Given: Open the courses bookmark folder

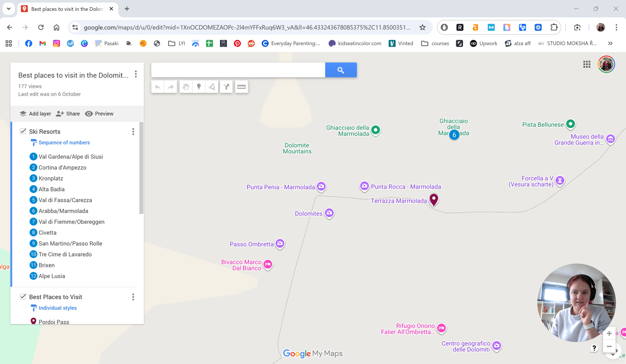Looking at the screenshot, I should click(435, 43).
